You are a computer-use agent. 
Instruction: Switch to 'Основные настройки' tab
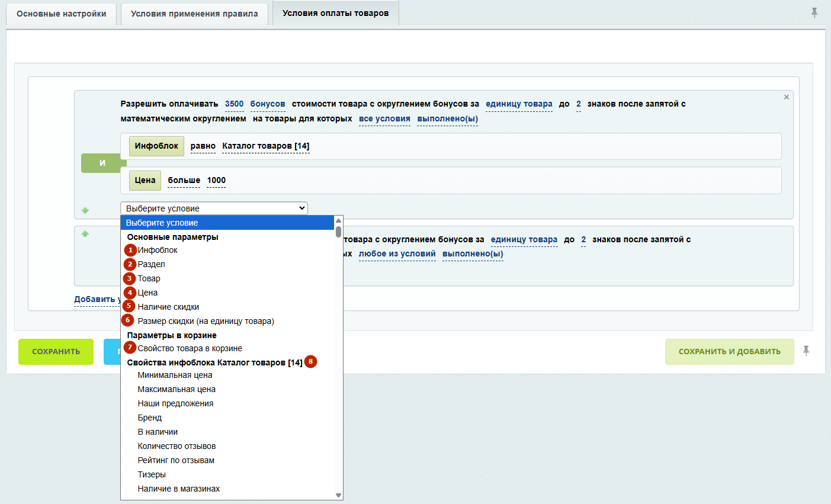coord(62,14)
